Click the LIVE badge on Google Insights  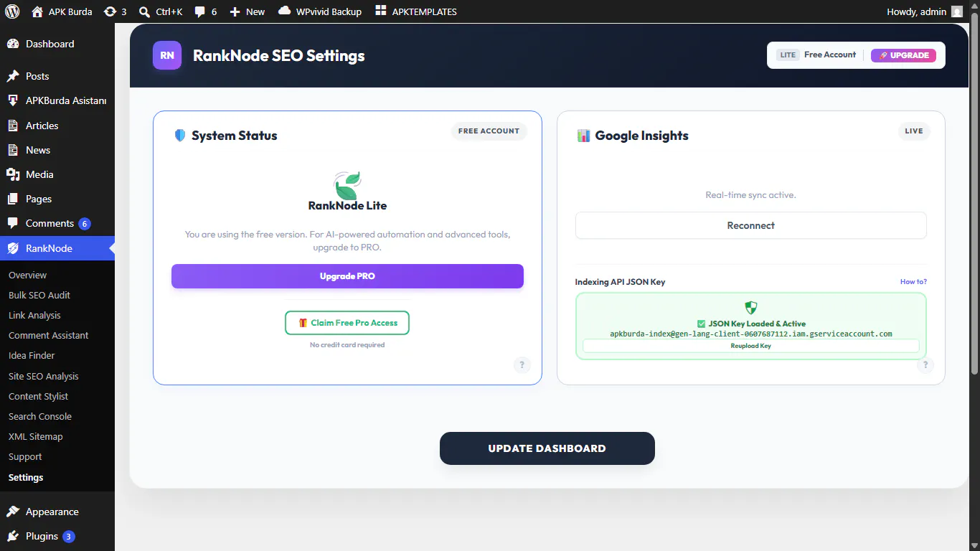(x=914, y=131)
